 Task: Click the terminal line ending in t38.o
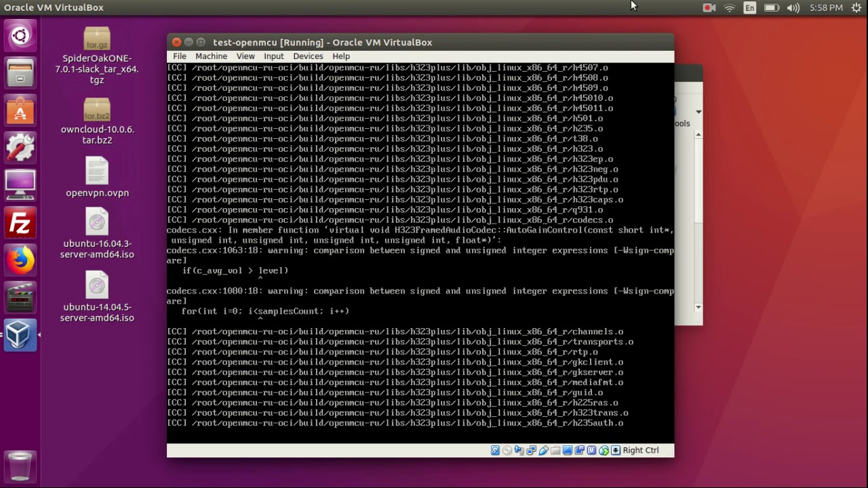point(382,138)
